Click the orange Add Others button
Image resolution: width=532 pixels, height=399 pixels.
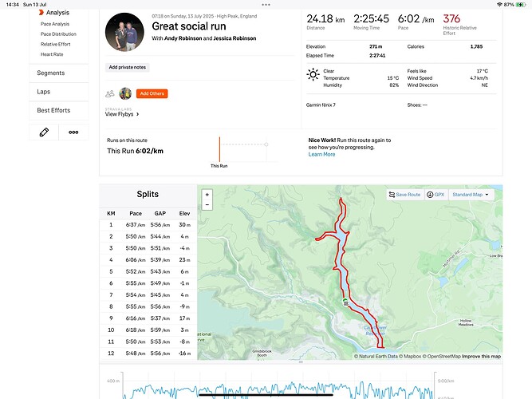(152, 93)
